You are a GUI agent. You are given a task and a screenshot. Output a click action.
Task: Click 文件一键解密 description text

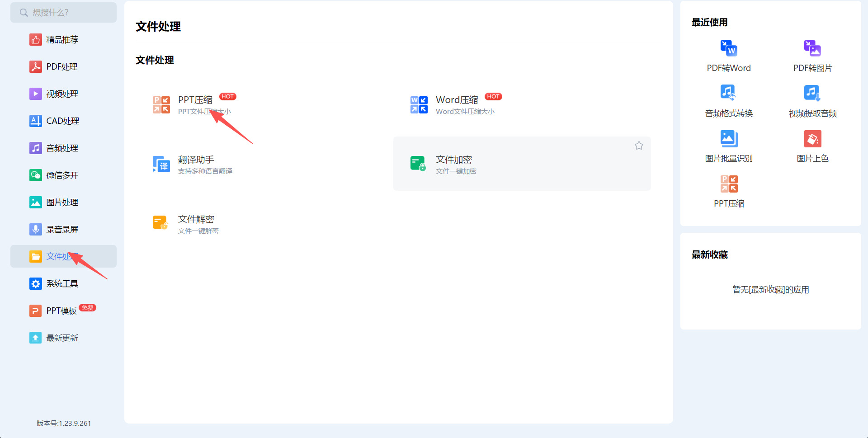pyautogui.click(x=198, y=231)
